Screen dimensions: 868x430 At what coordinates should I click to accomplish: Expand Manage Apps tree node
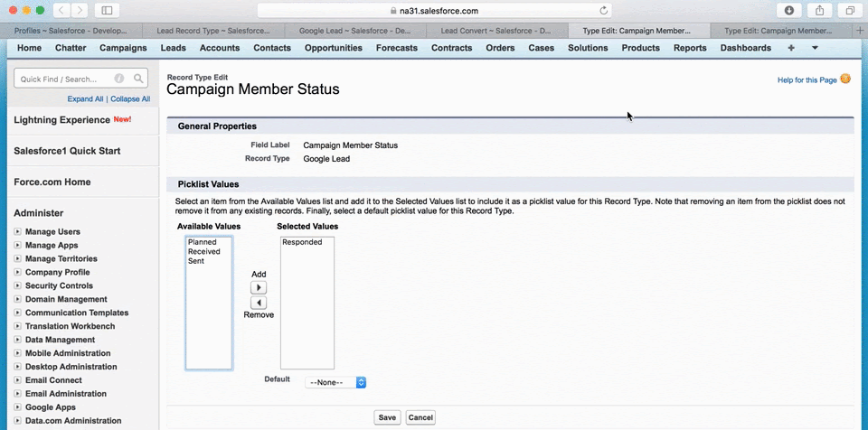tap(18, 245)
